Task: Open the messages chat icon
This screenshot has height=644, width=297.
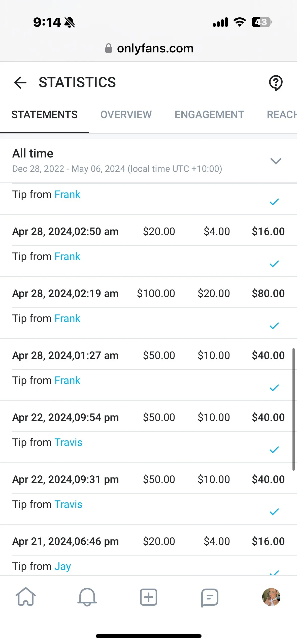Action: 210,597
